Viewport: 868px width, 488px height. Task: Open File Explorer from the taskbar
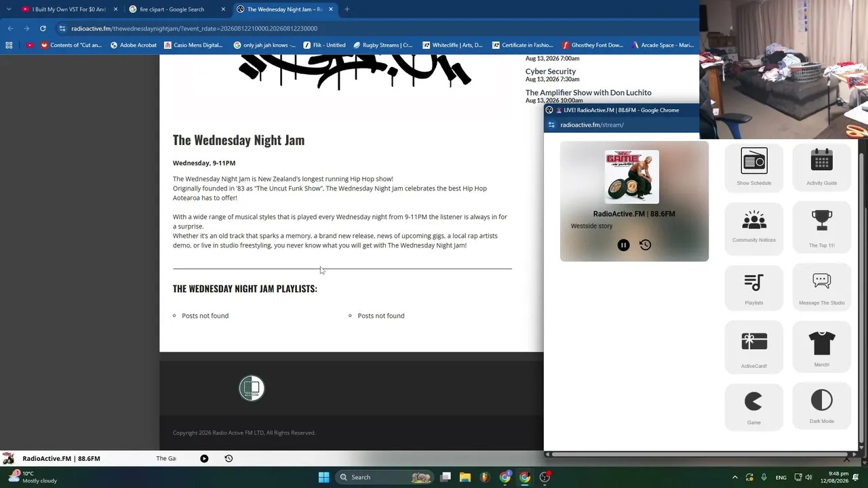click(x=465, y=477)
